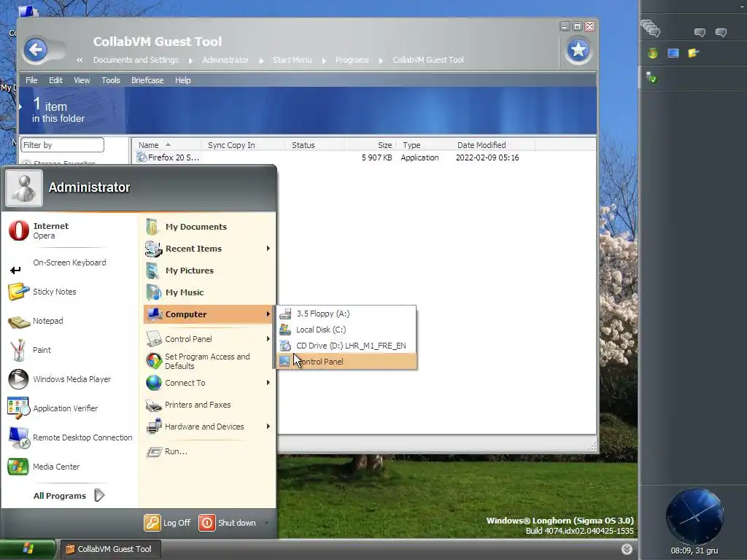
Task: Open the stacked chat bubbles sidebar icon
Action: click(650, 28)
